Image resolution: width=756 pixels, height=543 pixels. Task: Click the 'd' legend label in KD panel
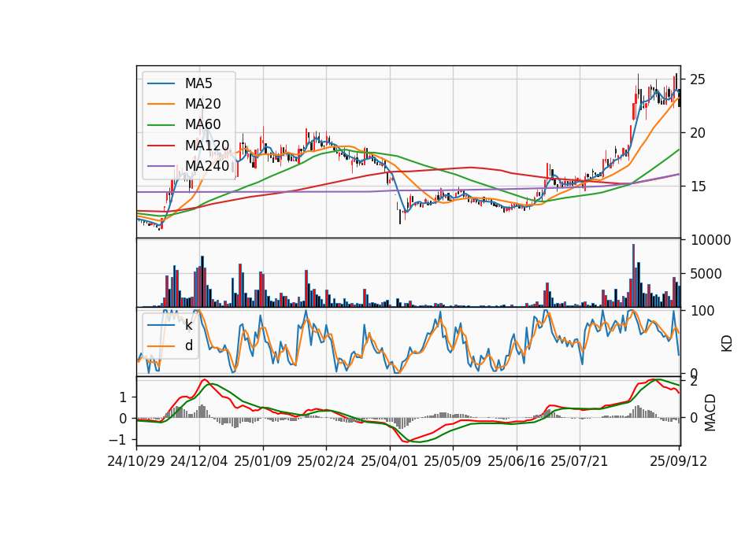click(189, 345)
